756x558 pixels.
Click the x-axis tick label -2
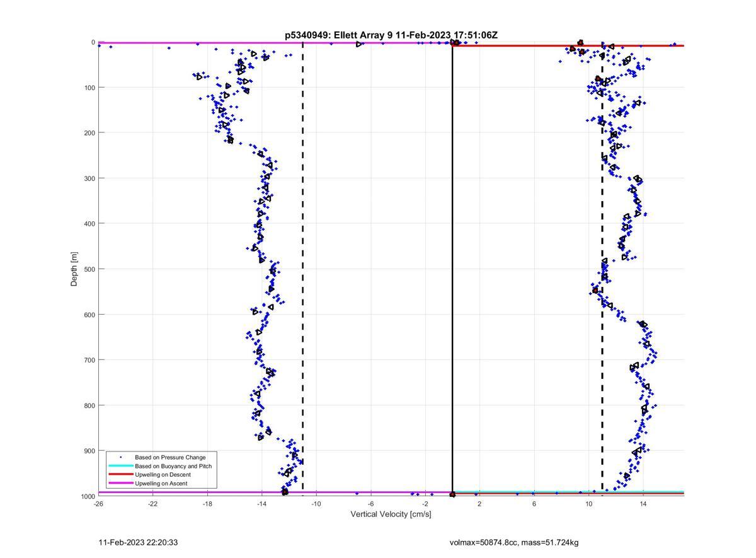[425, 504]
